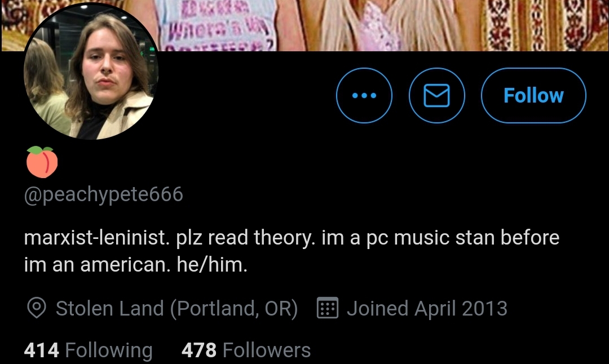Click the patterned rug area of banner

point(544,25)
